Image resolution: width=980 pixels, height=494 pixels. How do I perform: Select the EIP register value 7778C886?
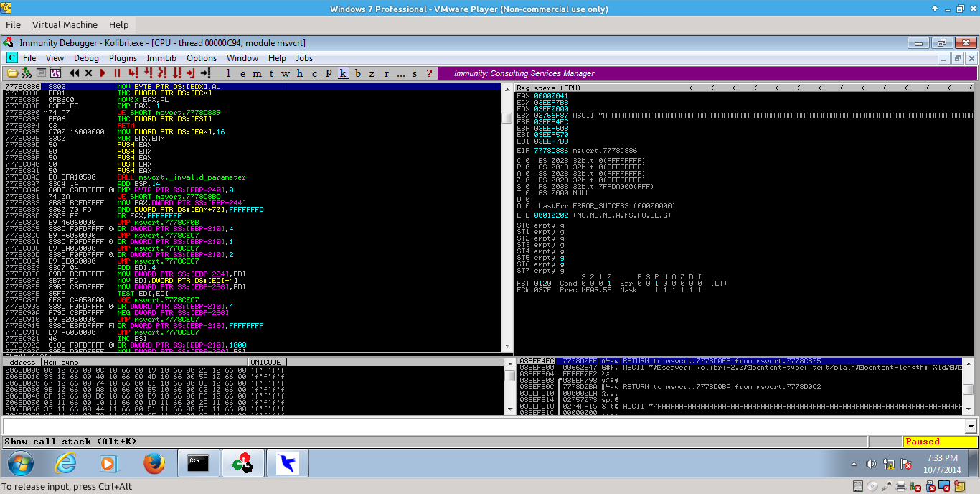[x=551, y=151]
